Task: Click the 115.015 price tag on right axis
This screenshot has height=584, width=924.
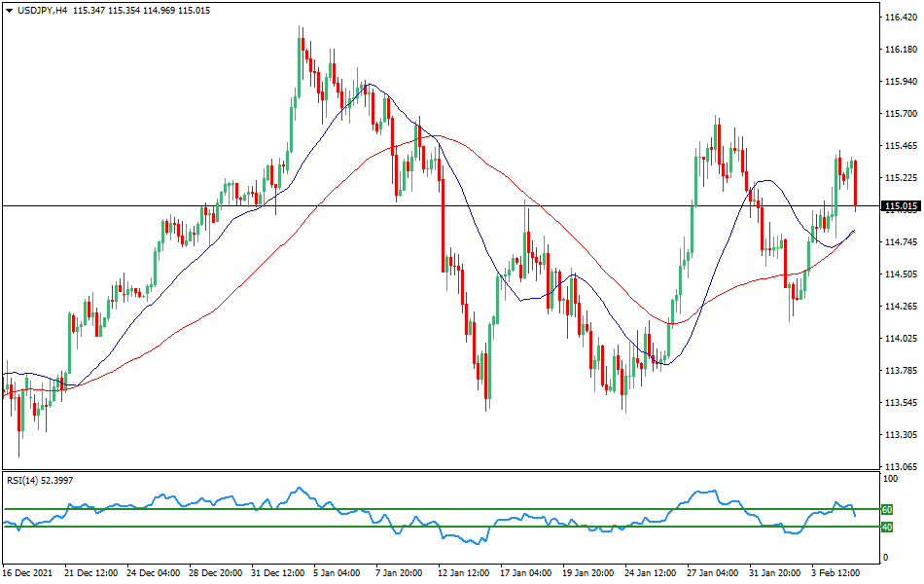Action: (x=901, y=205)
